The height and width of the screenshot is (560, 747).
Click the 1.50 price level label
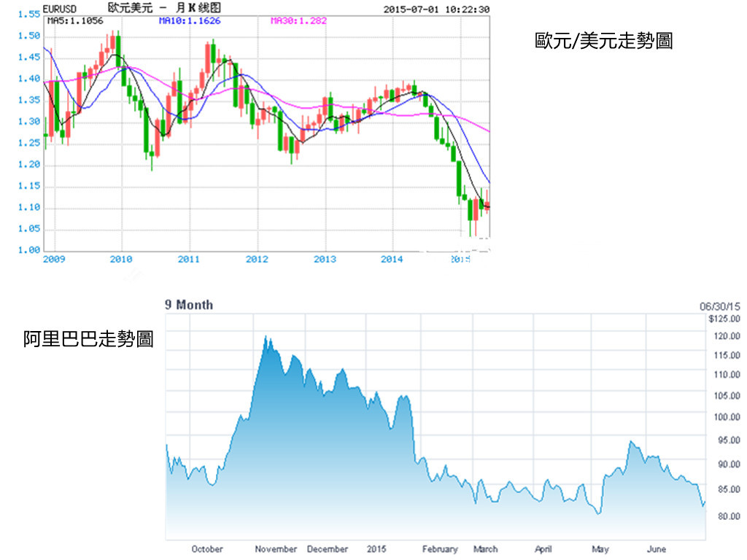tap(29, 36)
